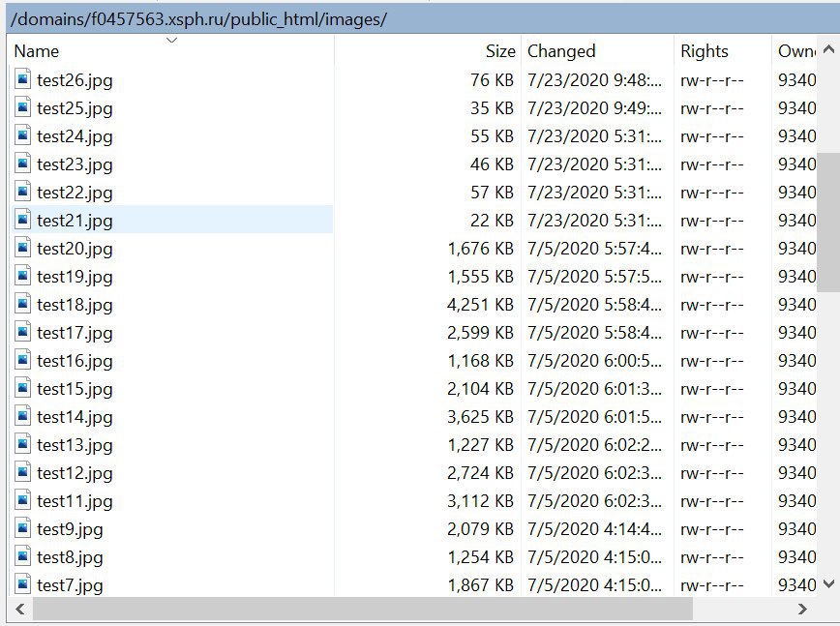Click the horizontal scrollbar right arrow
The image size is (840, 626).
(x=802, y=609)
